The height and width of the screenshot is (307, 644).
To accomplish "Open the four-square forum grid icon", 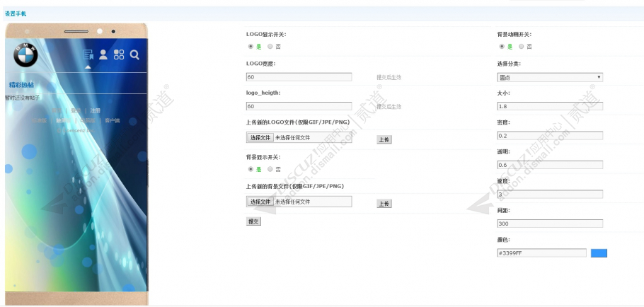I will tap(119, 54).
